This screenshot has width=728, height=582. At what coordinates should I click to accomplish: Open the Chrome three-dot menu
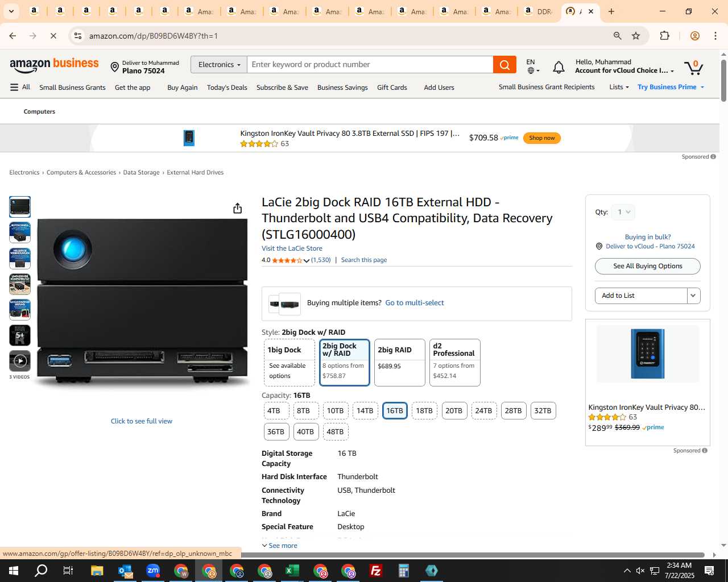point(715,36)
